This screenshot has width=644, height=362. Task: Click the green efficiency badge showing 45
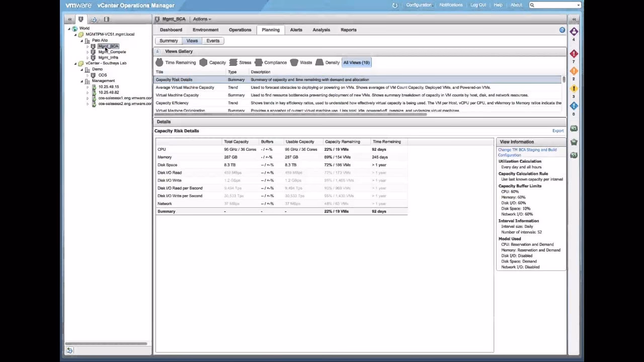click(574, 128)
